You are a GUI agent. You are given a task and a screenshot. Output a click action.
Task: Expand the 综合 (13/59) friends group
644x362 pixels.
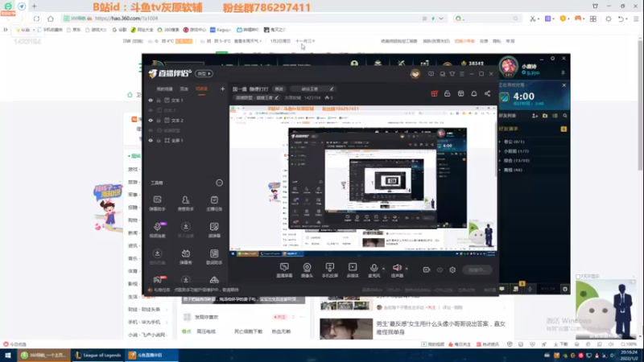515,160
